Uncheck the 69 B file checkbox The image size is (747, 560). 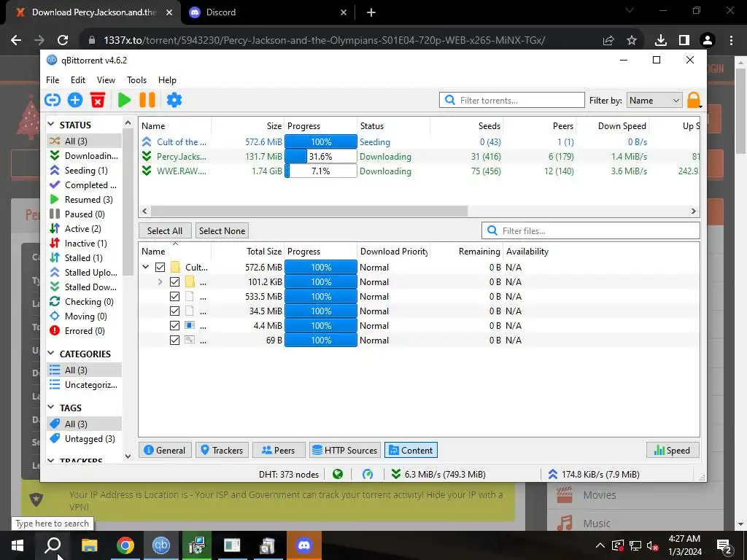(x=174, y=340)
